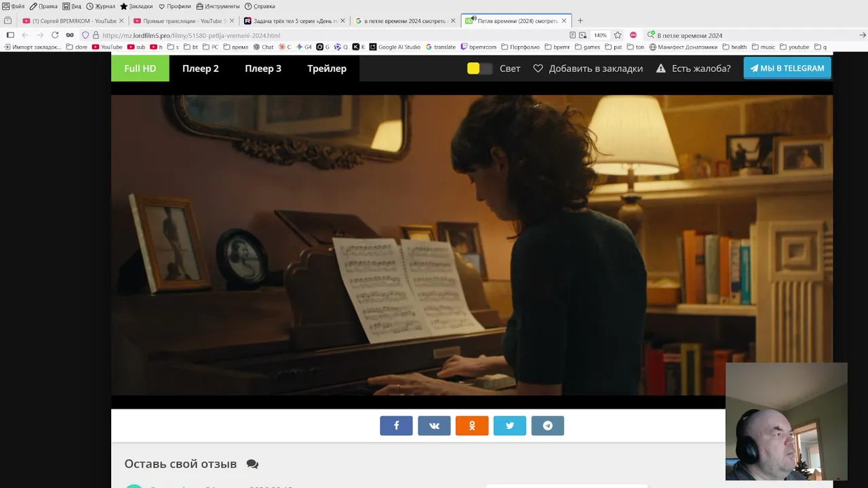Viewport: 868px width, 488px height.
Task: Close the "Петля времени (2024)" tab
Action: point(564,21)
